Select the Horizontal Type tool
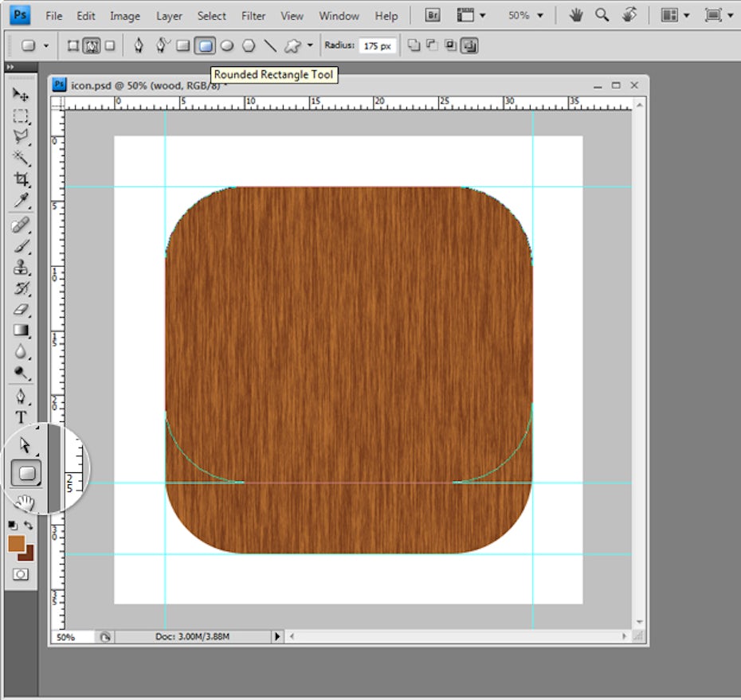Viewport: 741px width, 700px height. [21, 417]
